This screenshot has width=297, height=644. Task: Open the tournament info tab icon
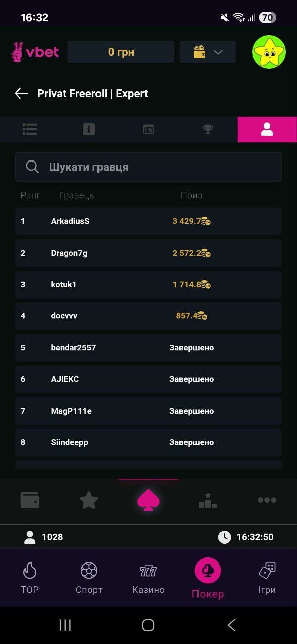[x=89, y=129]
